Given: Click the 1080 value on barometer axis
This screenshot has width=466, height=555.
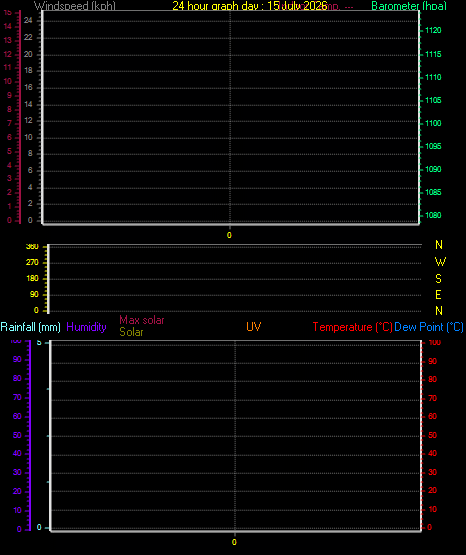Looking at the screenshot, I should click(433, 215).
